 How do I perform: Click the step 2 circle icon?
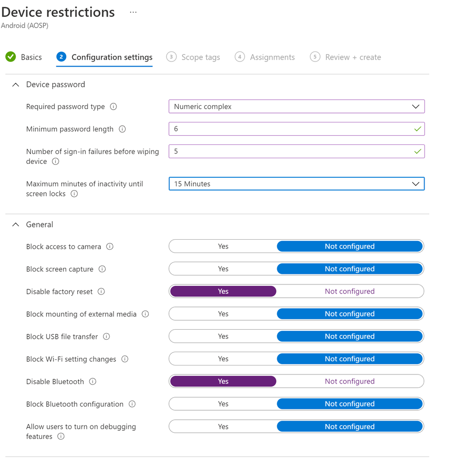61,57
